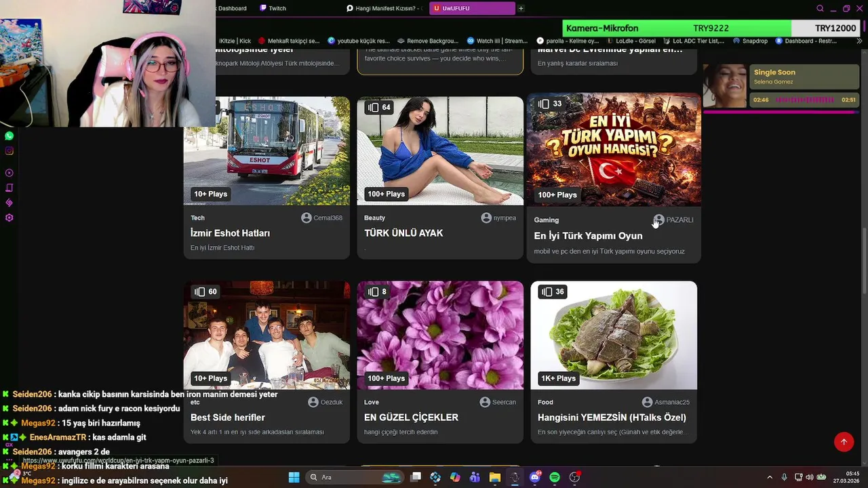The image size is (868, 488).
Task: Open Microsoft Teams from the taskbar
Action: coord(475,477)
